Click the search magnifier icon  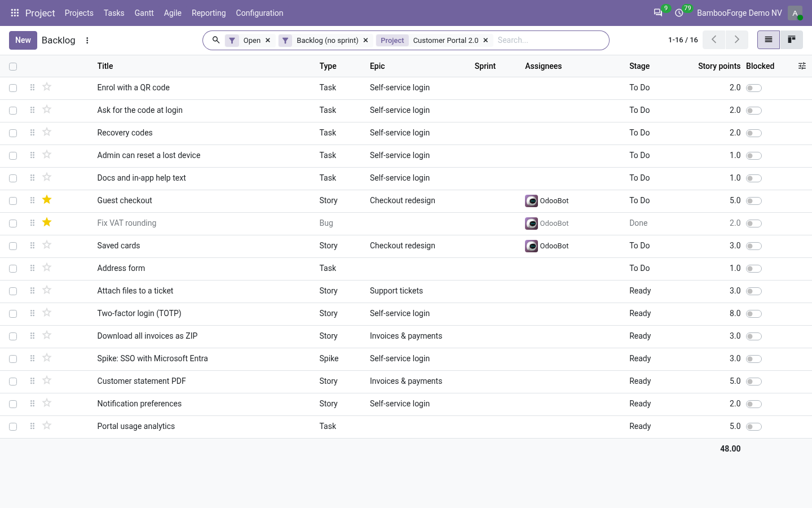click(x=216, y=40)
